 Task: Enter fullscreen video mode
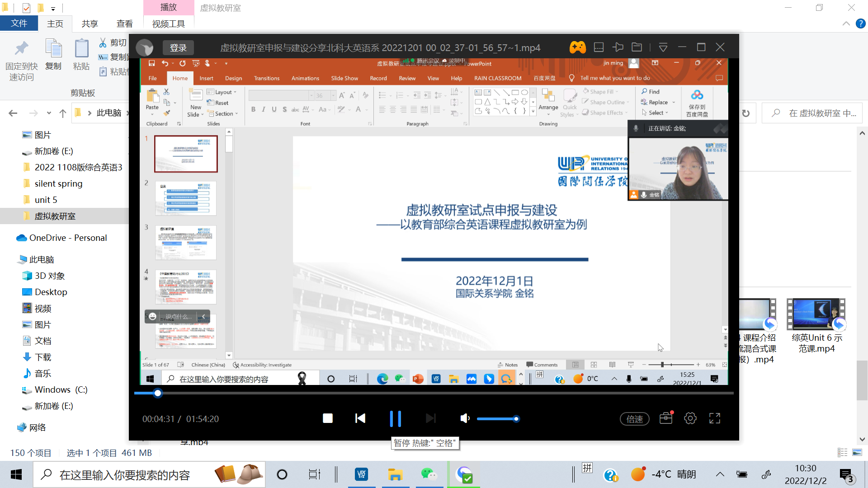pos(715,418)
